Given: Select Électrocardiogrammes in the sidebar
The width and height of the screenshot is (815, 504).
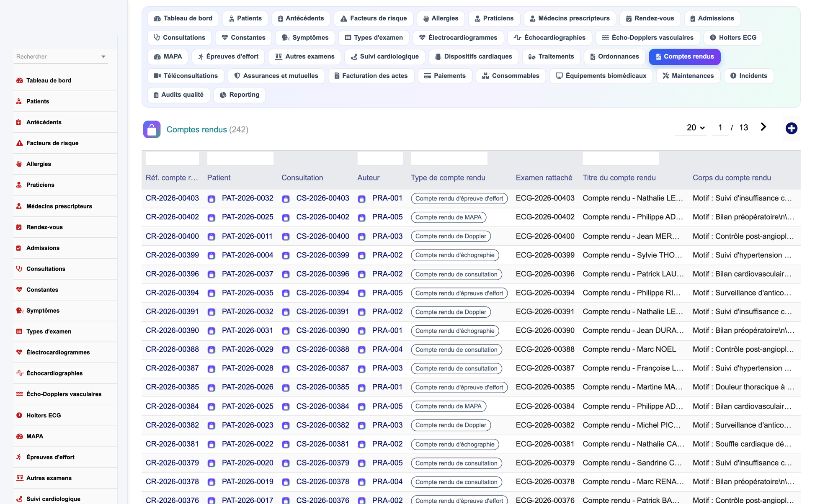Looking at the screenshot, I should click(x=58, y=352).
